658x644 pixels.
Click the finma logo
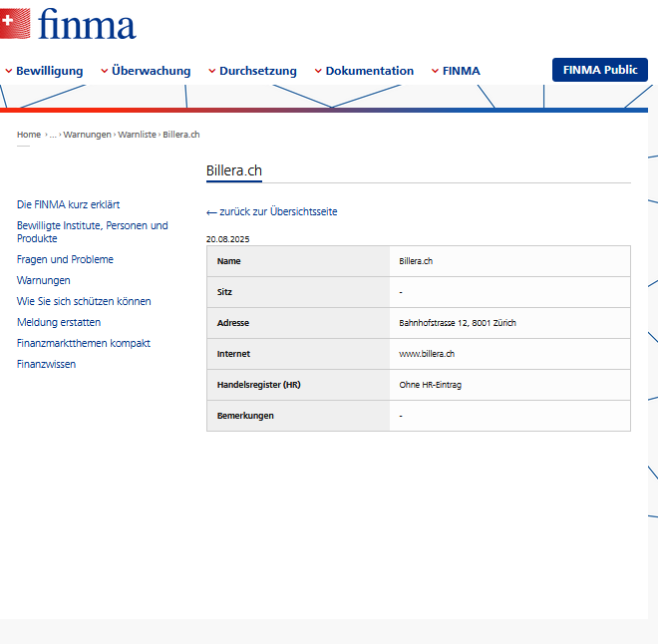click(x=68, y=24)
